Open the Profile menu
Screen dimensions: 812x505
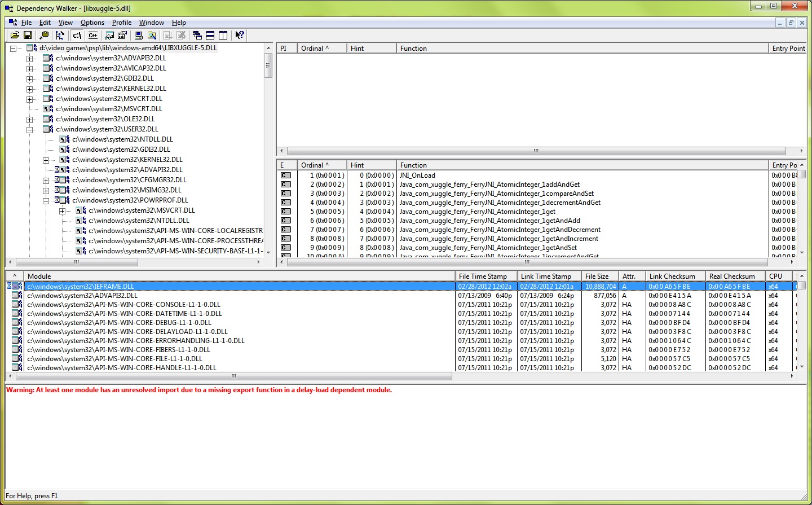pos(121,23)
